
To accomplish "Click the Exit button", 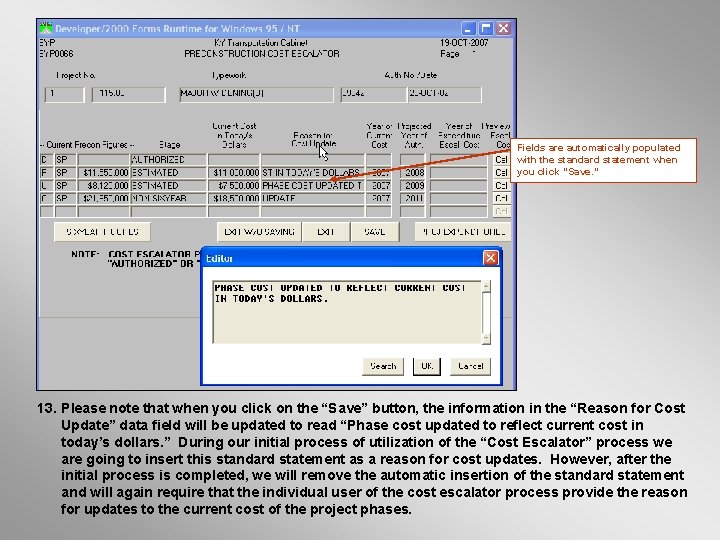I will point(326,232).
